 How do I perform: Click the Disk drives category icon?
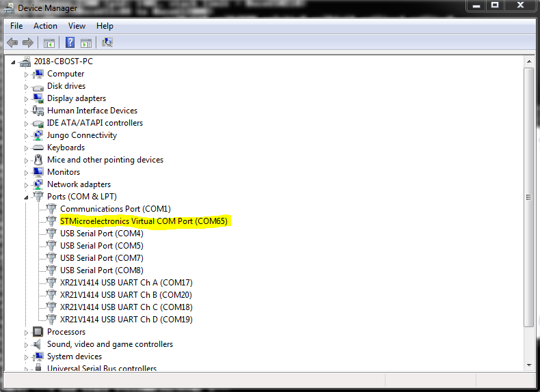tap(38, 88)
